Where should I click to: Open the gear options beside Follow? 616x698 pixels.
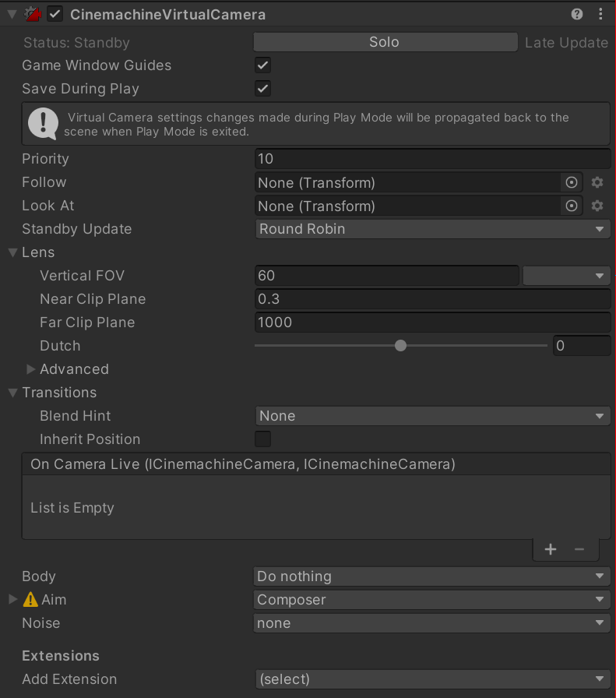coord(597,182)
